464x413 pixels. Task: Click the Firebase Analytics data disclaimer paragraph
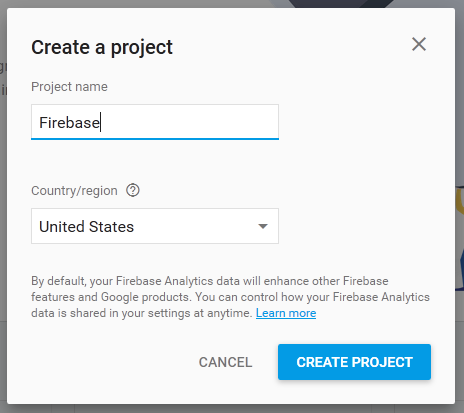[230, 297]
